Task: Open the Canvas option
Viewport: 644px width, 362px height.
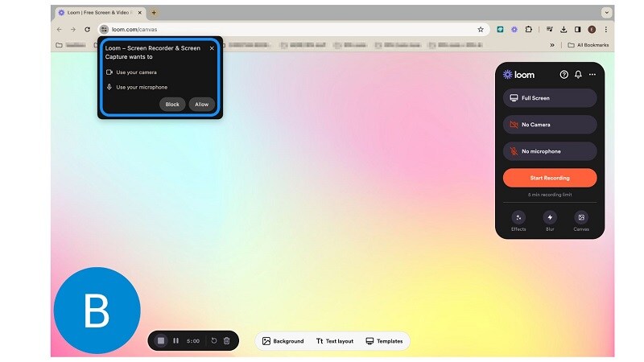Action: pyautogui.click(x=581, y=221)
